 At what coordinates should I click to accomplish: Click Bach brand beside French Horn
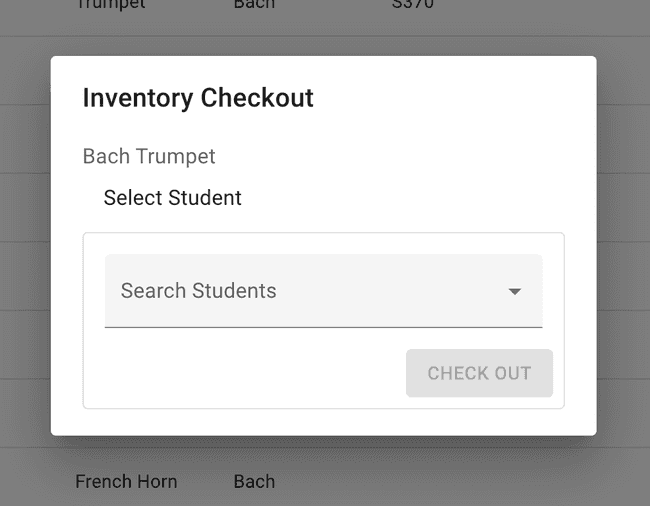point(254,482)
